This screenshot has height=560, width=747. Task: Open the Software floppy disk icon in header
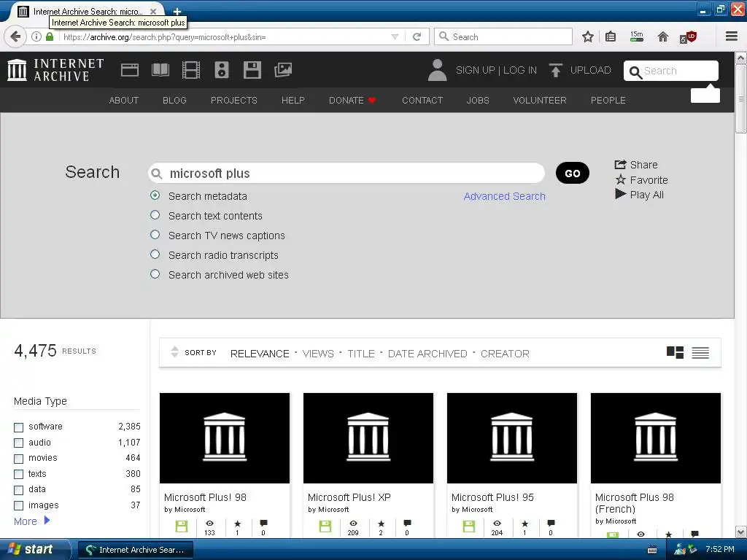(252, 70)
